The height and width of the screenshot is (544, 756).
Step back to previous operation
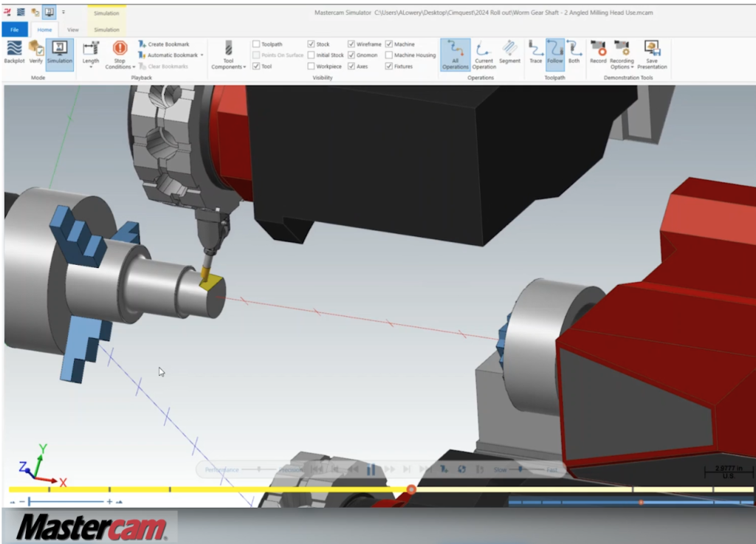point(336,469)
